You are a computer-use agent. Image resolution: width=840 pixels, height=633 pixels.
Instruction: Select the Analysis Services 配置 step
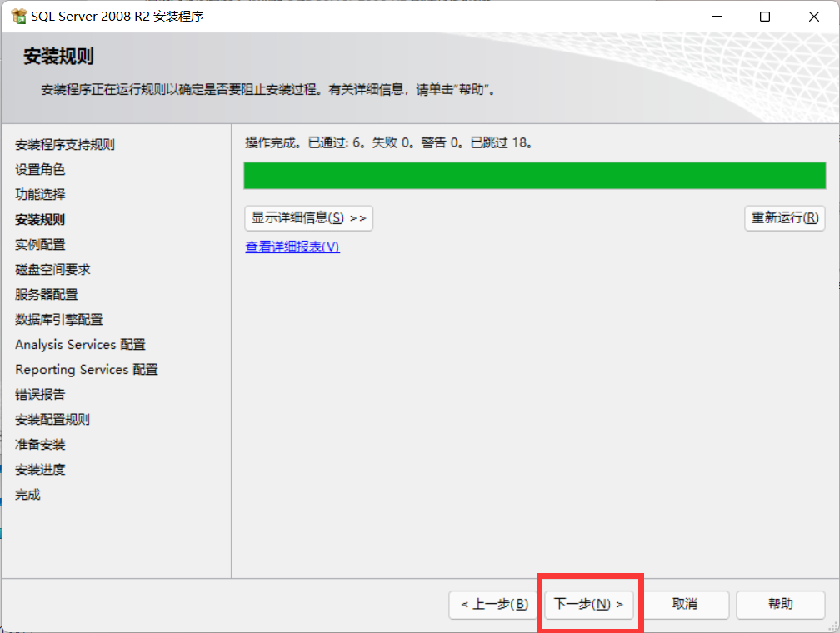pos(80,344)
